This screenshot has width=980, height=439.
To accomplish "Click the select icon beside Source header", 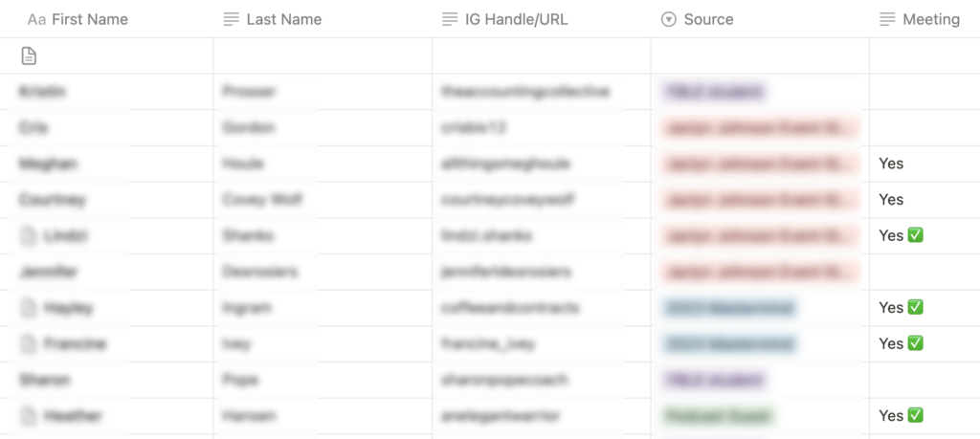I will pyautogui.click(x=668, y=19).
